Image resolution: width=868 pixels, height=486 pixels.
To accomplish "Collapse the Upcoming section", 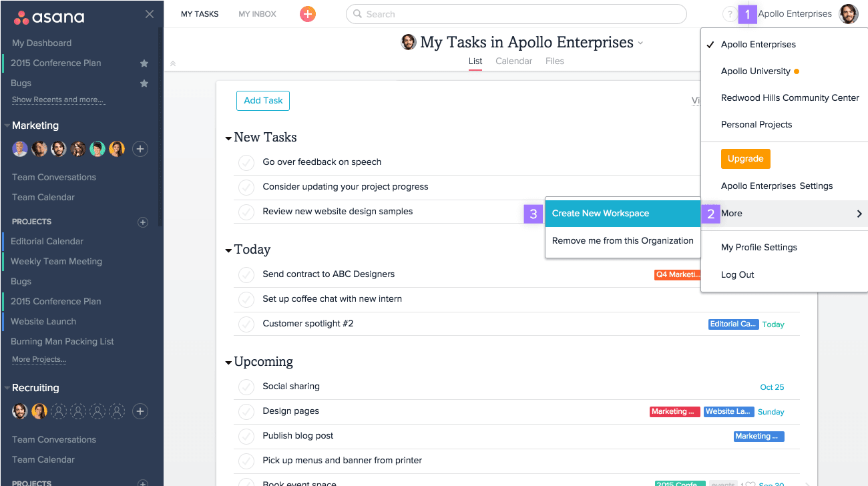I will tap(228, 362).
